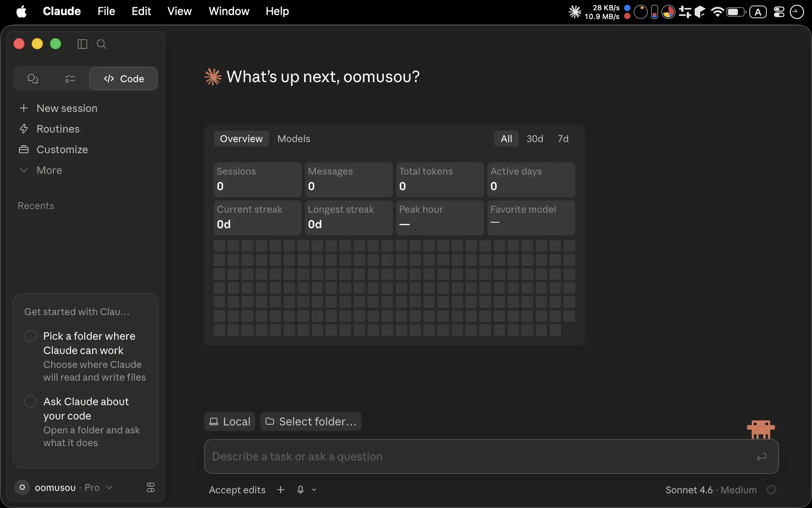Open Control Center in menu bar
The height and width of the screenshot is (508, 812).
[779, 12]
